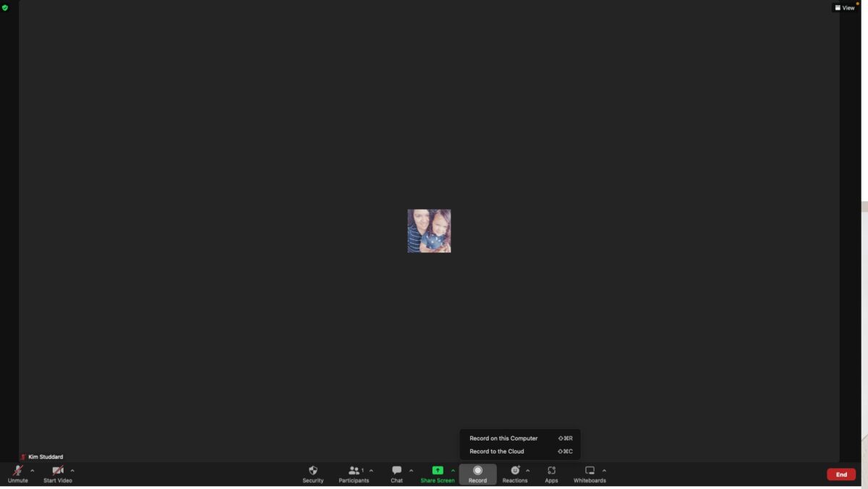
Task: Click the participant profile picture thumbnail
Action: 429,231
